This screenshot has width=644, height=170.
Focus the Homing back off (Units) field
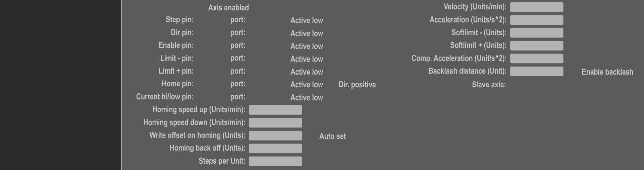point(275,148)
